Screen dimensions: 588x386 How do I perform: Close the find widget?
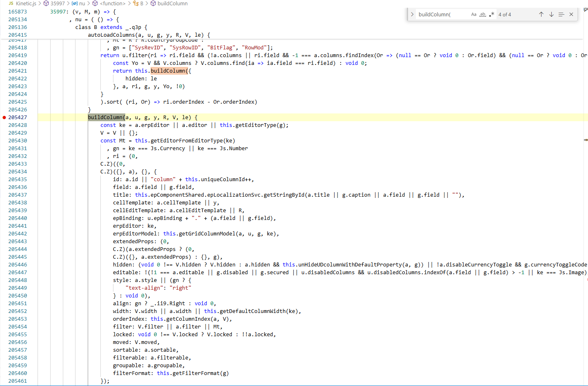tap(571, 14)
